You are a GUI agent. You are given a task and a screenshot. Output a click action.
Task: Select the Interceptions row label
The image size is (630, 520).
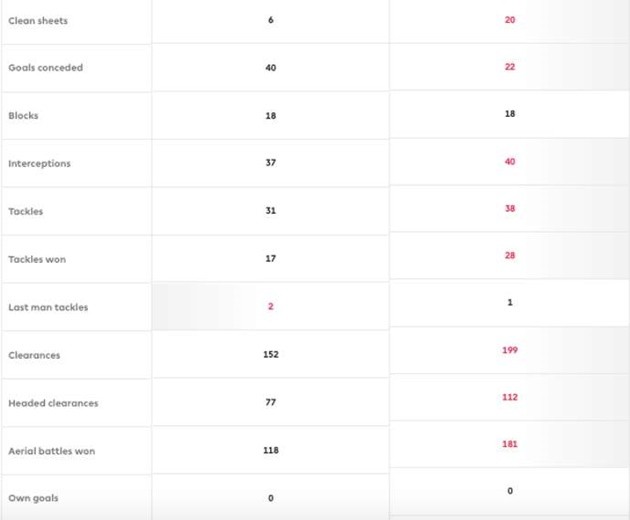(x=39, y=164)
